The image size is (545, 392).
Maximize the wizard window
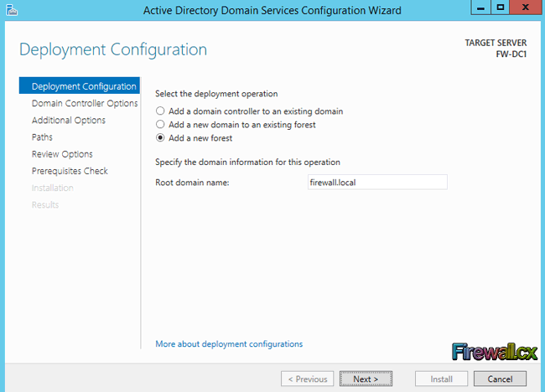(x=501, y=8)
